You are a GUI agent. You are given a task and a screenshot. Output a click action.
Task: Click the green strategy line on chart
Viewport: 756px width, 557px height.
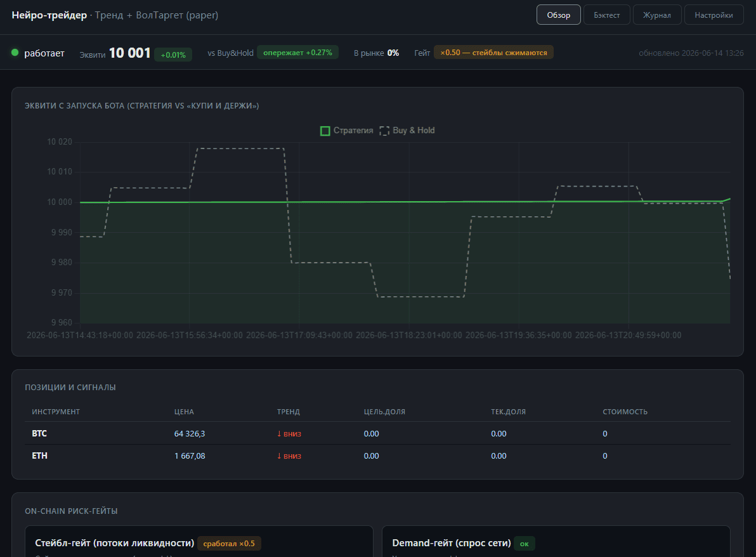(x=405, y=202)
